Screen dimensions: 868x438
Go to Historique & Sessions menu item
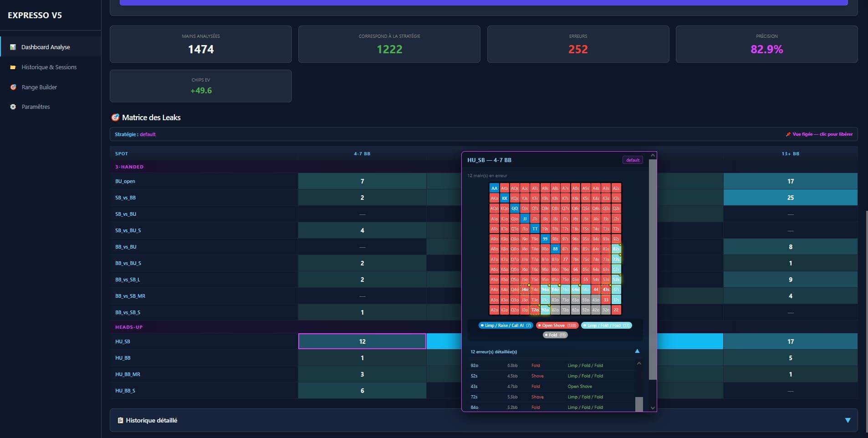coord(50,67)
